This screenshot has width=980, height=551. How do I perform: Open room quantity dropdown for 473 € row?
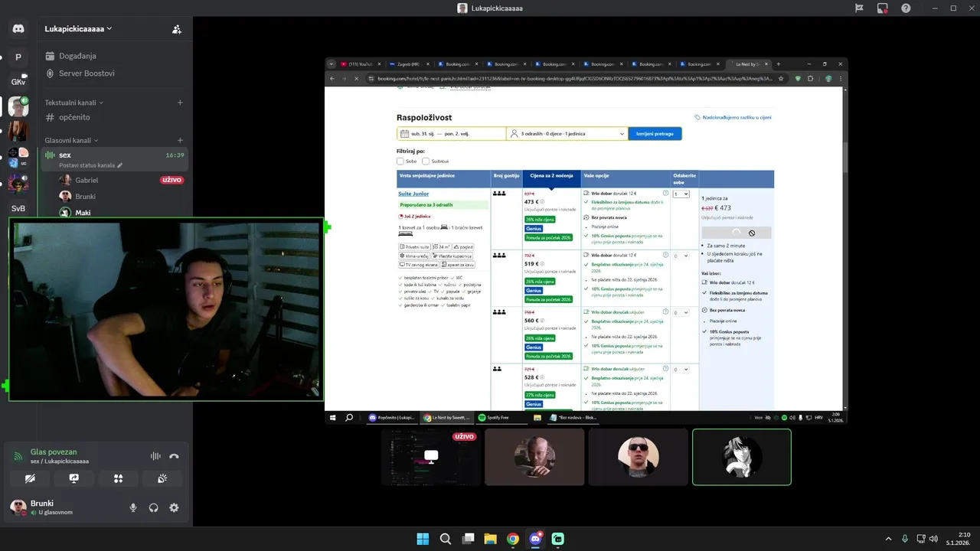(x=681, y=194)
